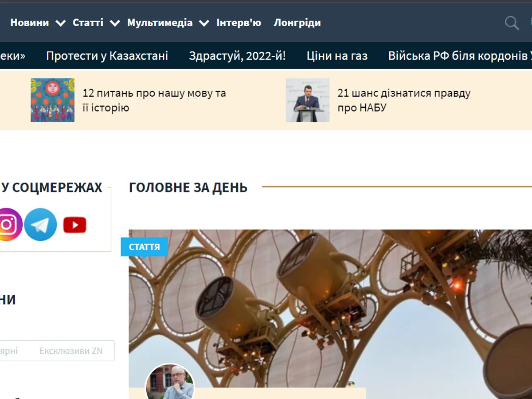Expand the Статті dropdown arrow

pyautogui.click(x=115, y=23)
